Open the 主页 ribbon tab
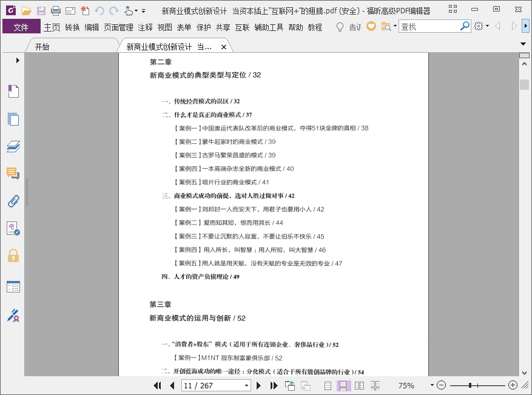This screenshot has height=395, width=532. pos(52,27)
